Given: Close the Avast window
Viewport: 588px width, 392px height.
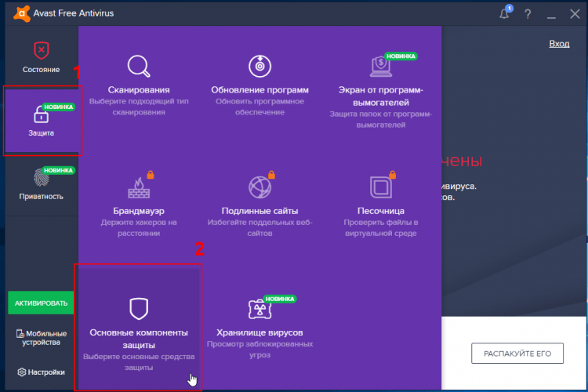Looking at the screenshot, I should 575,14.
